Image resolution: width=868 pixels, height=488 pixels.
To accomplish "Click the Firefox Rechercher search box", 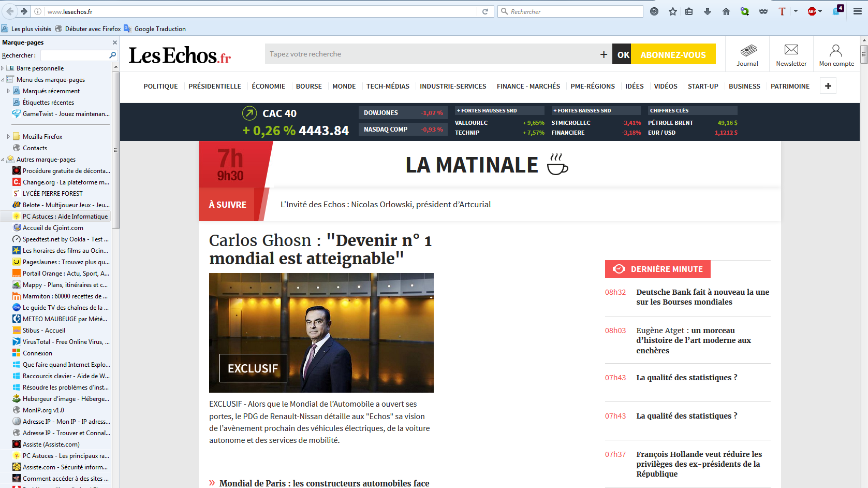I will (x=570, y=11).
